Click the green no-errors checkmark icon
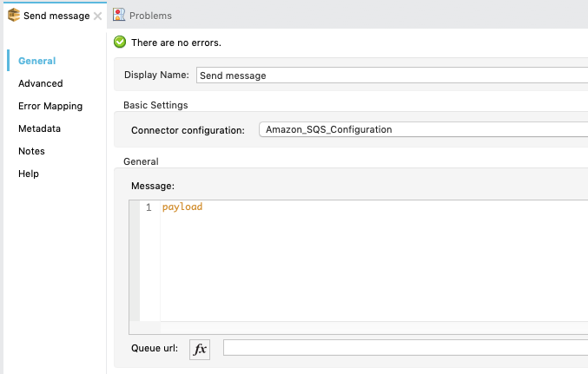The width and height of the screenshot is (588, 374). pos(120,42)
